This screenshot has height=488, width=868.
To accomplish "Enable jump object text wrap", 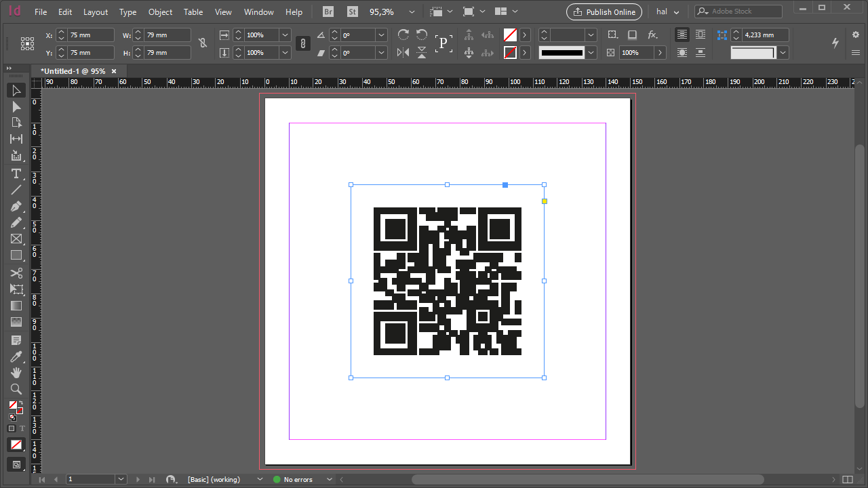I will pos(701,52).
